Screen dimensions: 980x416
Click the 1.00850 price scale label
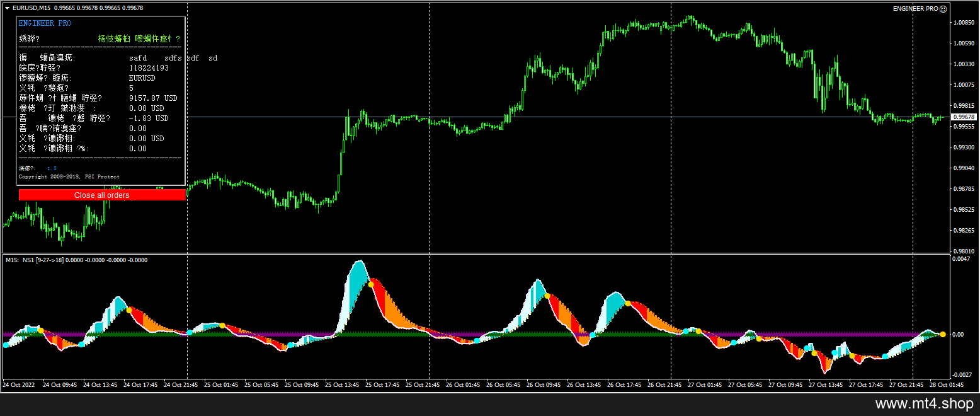(x=965, y=23)
